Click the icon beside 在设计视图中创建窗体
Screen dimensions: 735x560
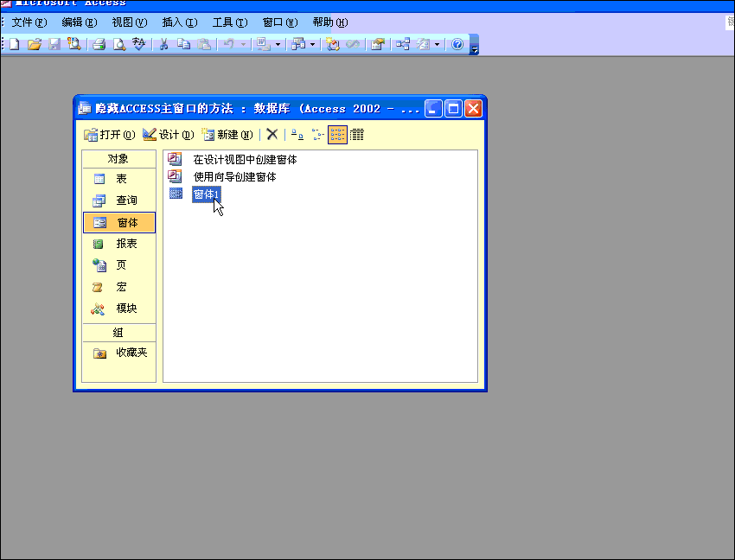[x=175, y=159]
